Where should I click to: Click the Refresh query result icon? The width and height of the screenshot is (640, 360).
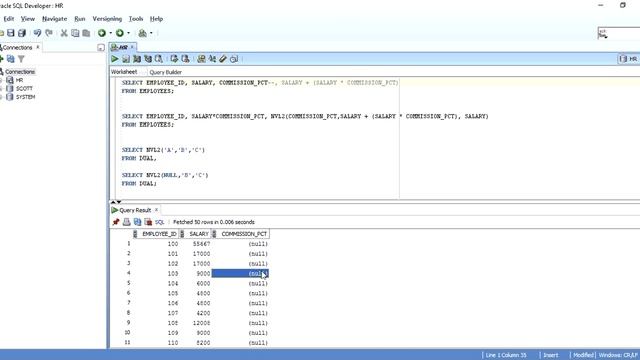tap(138, 222)
